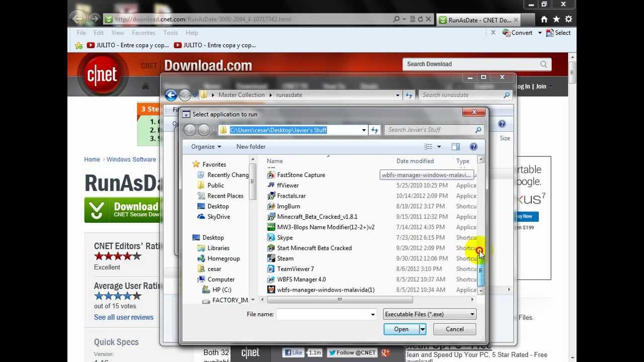Click the Cancel button
The width and height of the screenshot is (644, 362).
point(455,329)
